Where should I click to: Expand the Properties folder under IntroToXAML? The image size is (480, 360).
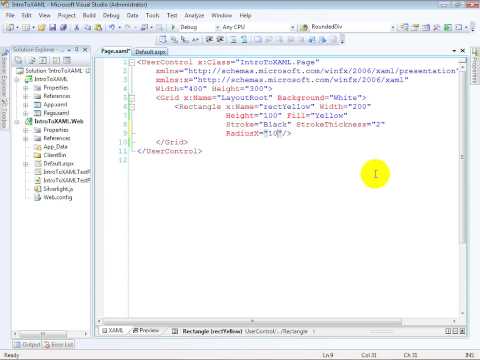[x=26, y=88]
